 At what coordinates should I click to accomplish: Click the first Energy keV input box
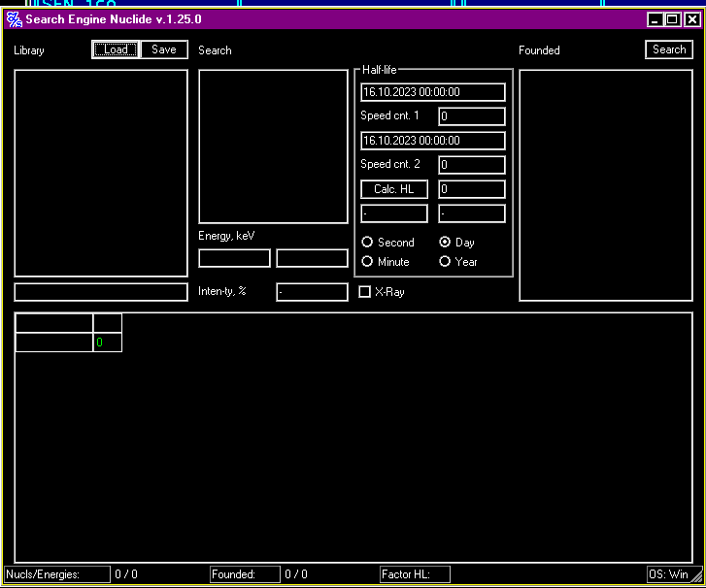234,258
